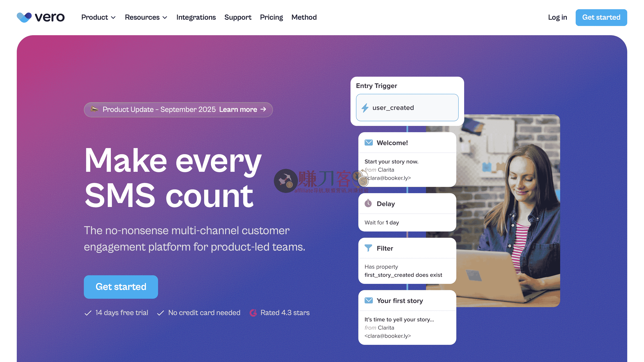Go to the Pricing page
644x362 pixels.
[x=271, y=17]
